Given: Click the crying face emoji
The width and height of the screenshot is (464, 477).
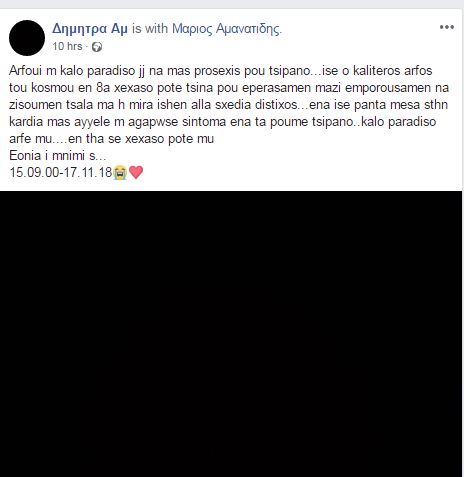Looking at the screenshot, I should point(120,173).
